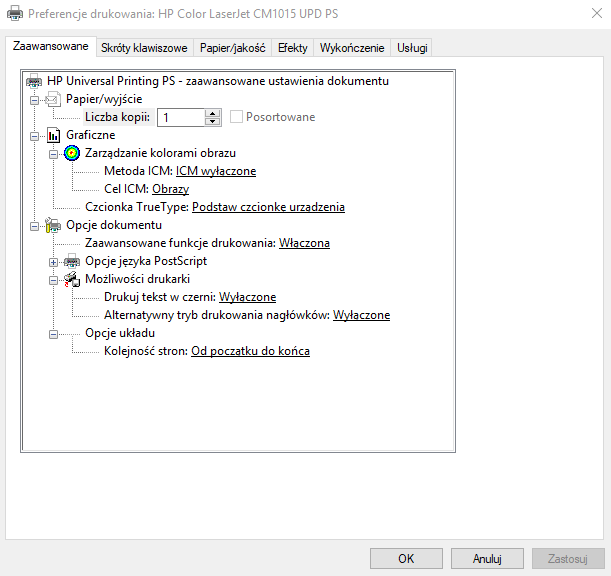611x576 pixels.
Task: Toggle the Posortowane checkbox
Action: point(236,117)
